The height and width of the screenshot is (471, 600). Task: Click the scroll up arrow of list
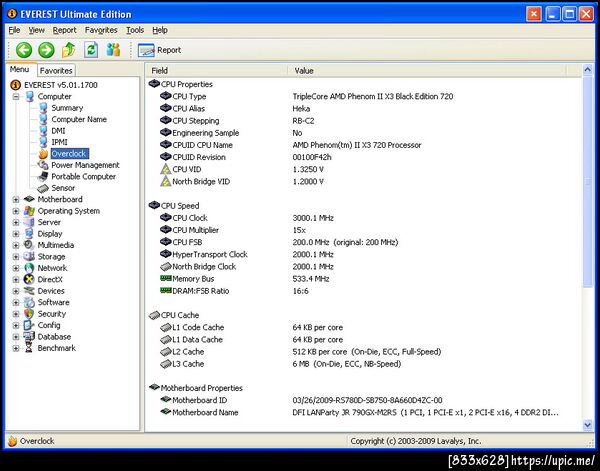tap(587, 70)
